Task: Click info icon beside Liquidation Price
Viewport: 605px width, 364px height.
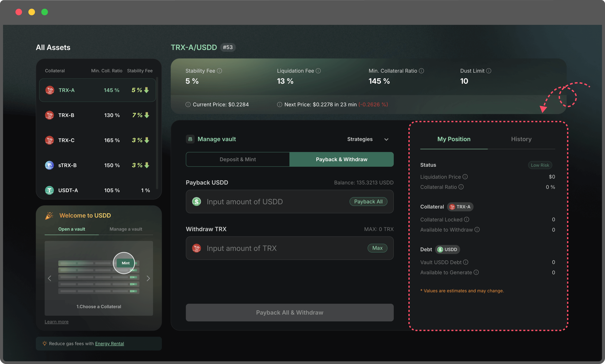Action: [x=465, y=177]
